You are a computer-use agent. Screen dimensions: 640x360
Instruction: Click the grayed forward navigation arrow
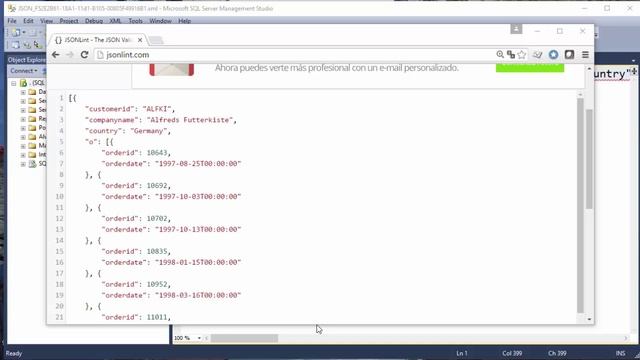point(70,55)
